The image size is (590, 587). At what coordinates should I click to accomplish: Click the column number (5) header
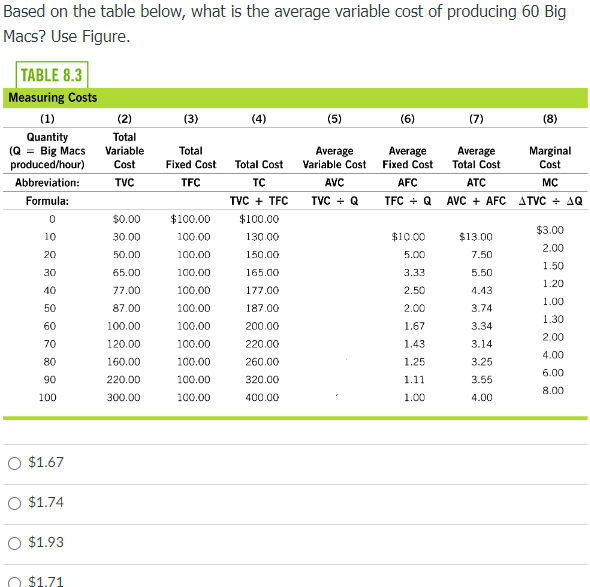pyautogui.click(x=334, y=119)
